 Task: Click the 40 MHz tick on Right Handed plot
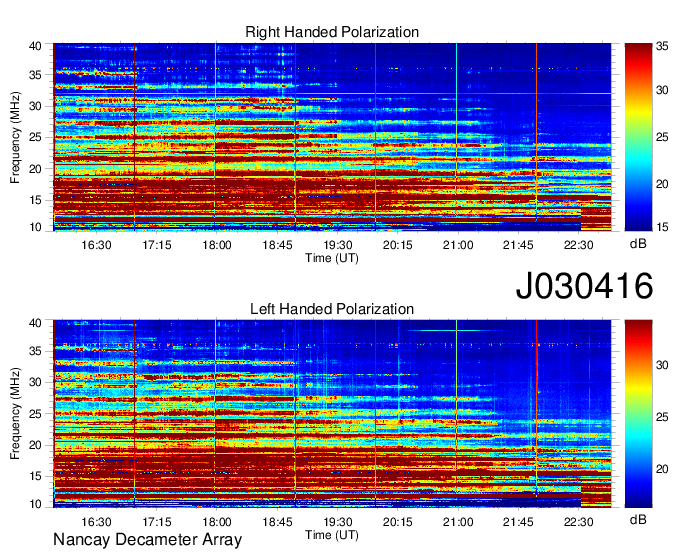[35, 46]
